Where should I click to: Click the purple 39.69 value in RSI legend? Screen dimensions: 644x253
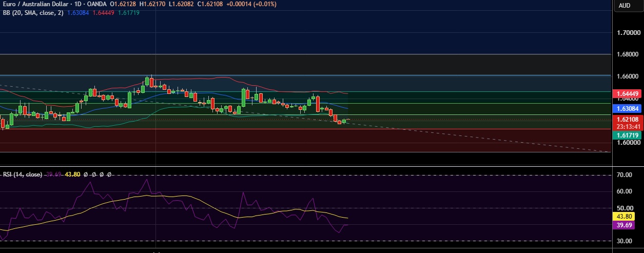54,174
